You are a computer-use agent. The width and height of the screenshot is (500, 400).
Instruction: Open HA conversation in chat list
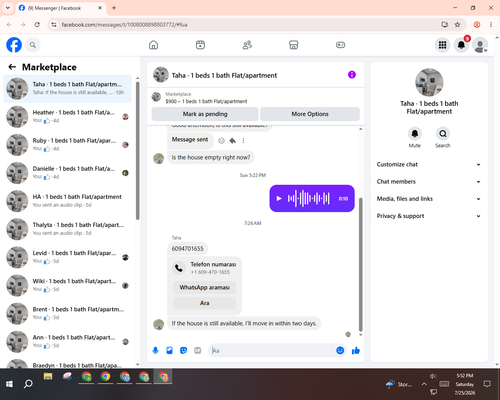(x=67, y=201)
